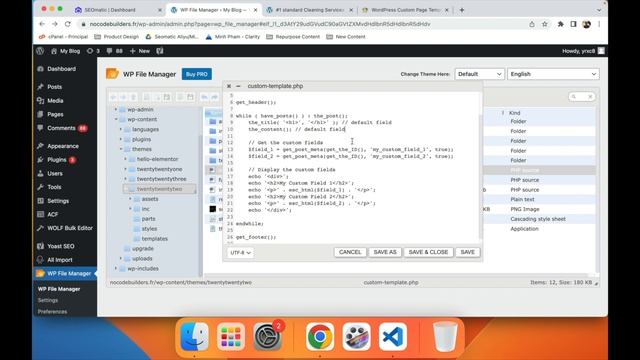Screen dimensions: 640x360
Task: Minimize the custom-template.php editor dialog
Action: tap(238, 86)
